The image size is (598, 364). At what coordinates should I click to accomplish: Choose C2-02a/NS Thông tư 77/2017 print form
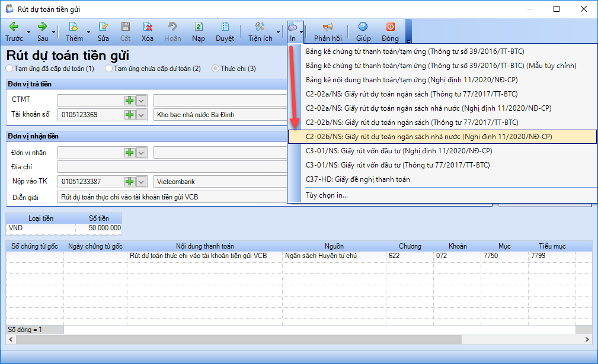pyautogui.click(x=442, y=94)
